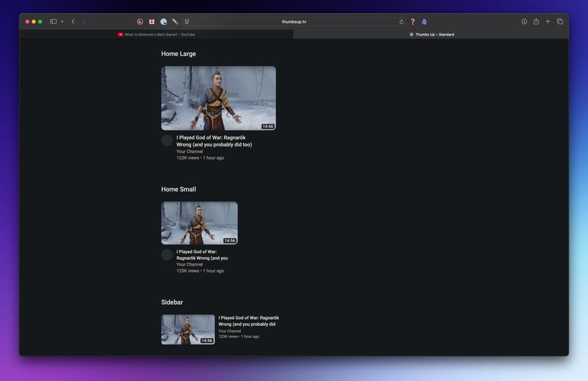Viewport: 588px width, 381px height.
Task: Click the Sidebar preview thumbnail
Action: click(187, 330)
